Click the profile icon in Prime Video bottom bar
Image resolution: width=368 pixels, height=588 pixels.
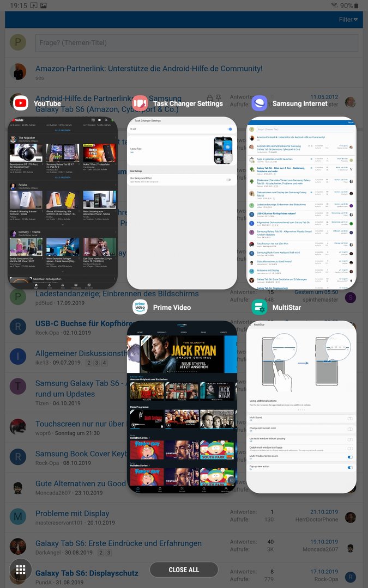[226, 489]
